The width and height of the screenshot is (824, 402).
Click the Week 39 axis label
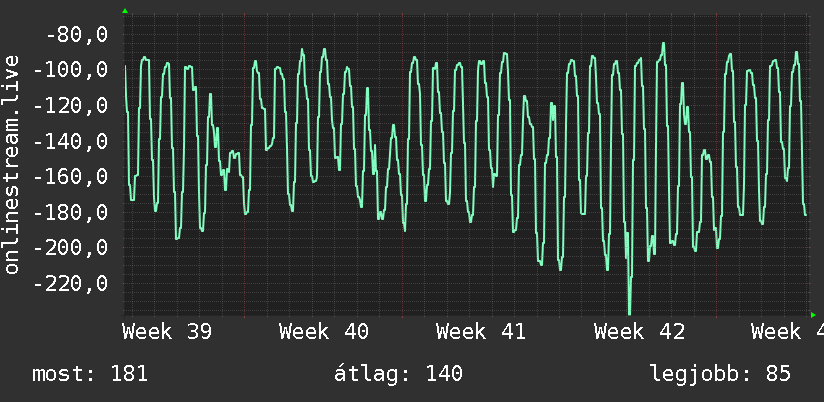coord(167,332)
